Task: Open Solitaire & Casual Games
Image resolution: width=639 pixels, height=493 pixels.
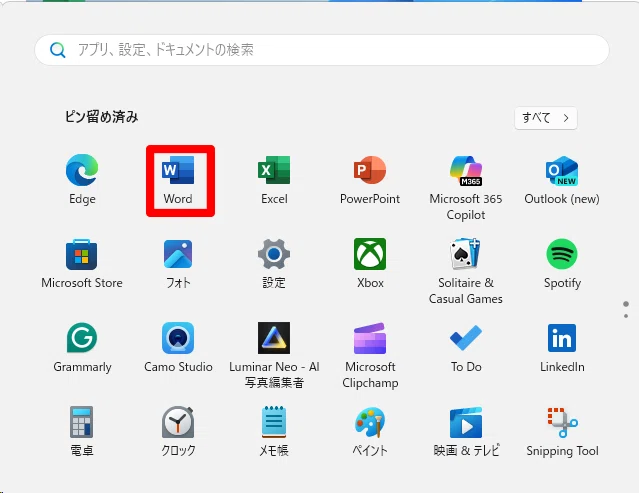Action: 466,271
